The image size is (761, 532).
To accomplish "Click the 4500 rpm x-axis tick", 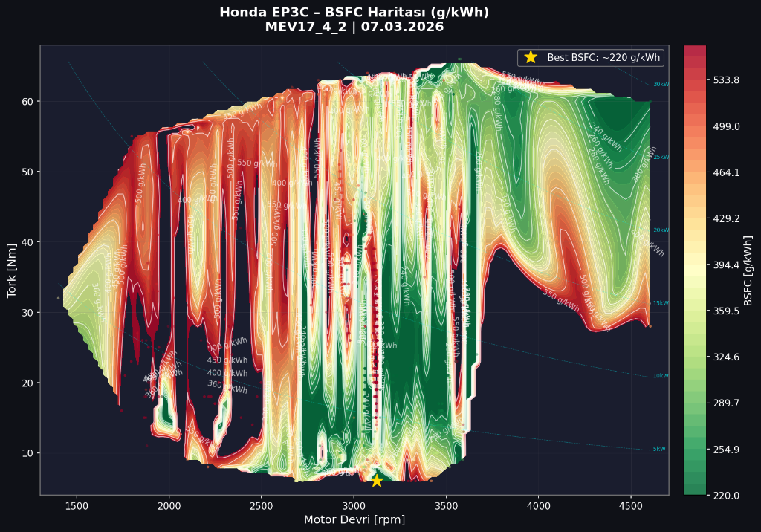I will click(631, 505).
